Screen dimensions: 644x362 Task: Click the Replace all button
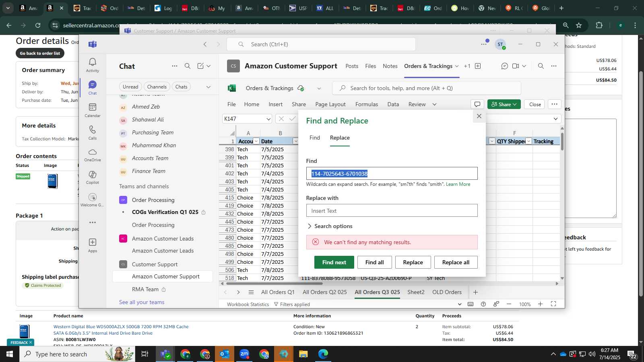[456, 262]
